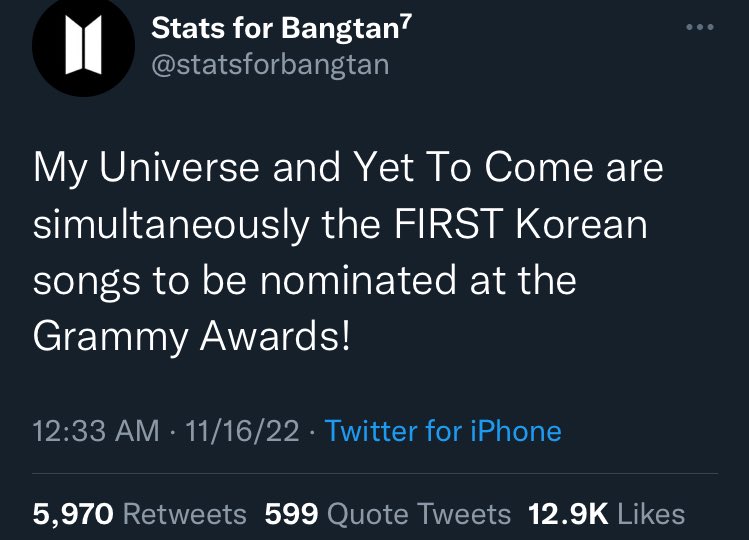Click the words Quote Tweets in stats row
749x540 pixels.
419,514
